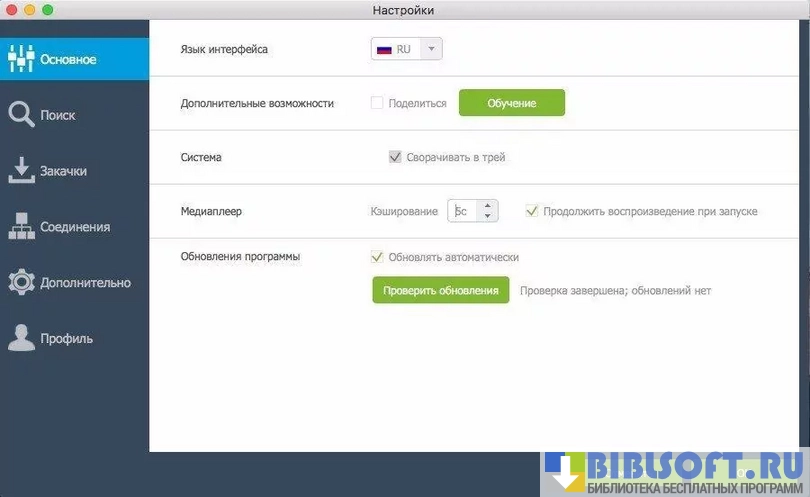Screen dimensions: 810x497
Task: Click the user silhouette icon for Профиль
Action: pyautogui.click(x=21, y=339)
